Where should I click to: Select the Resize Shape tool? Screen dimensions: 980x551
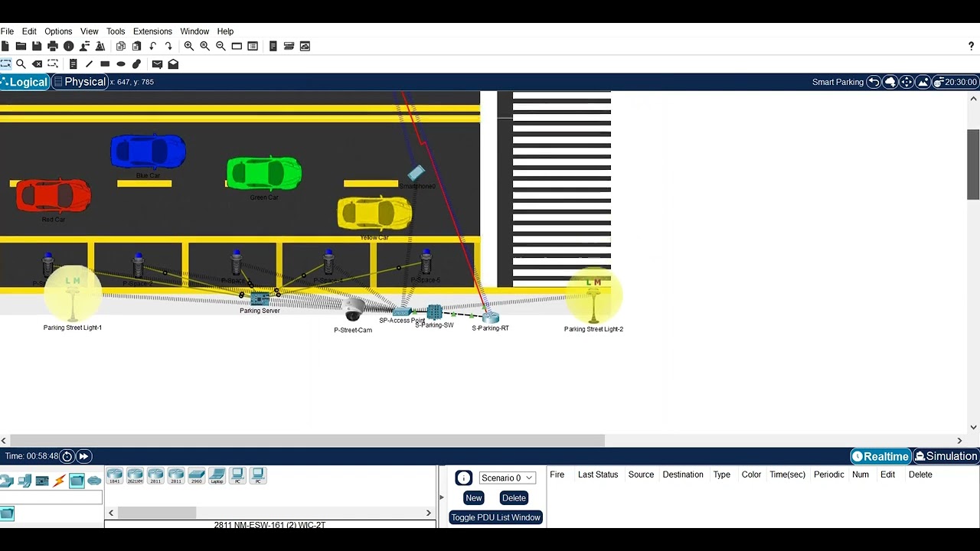point(53,64)
